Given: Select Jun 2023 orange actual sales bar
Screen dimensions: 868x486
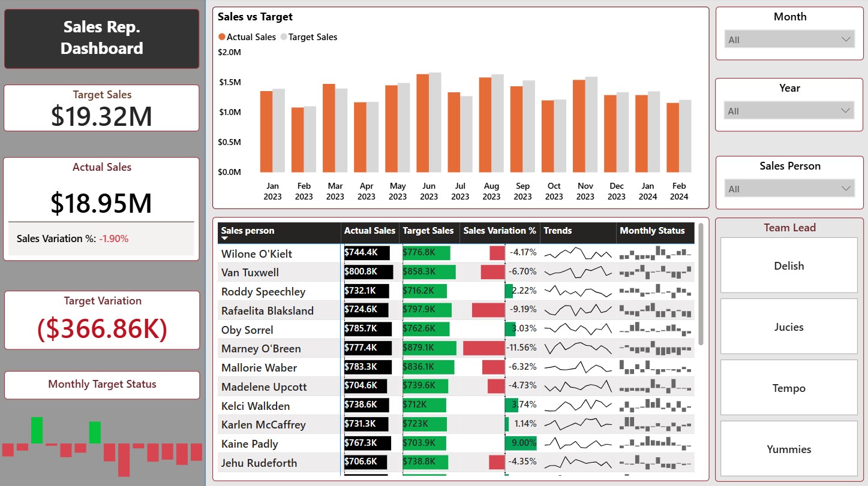Looking at the screenshot, I should (422, 123).
